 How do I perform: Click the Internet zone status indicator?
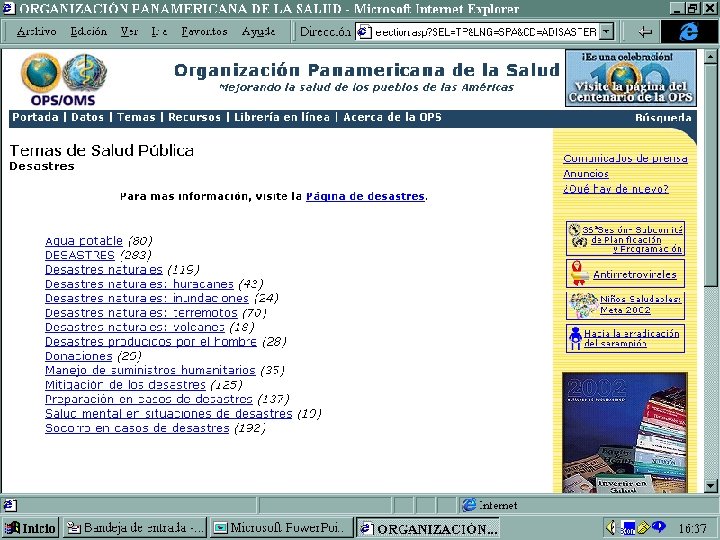[490, 505]
